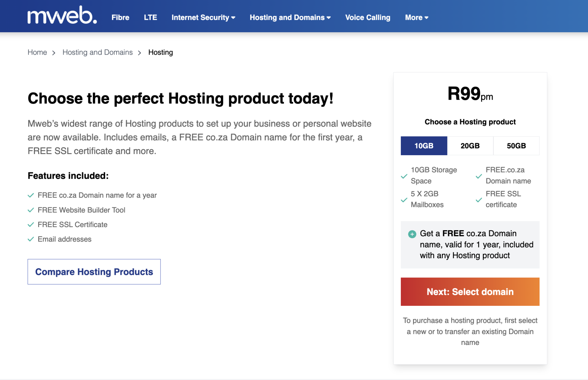Click the checkmark next to Email addresses
Screen dimensions: 588x380
31,239
